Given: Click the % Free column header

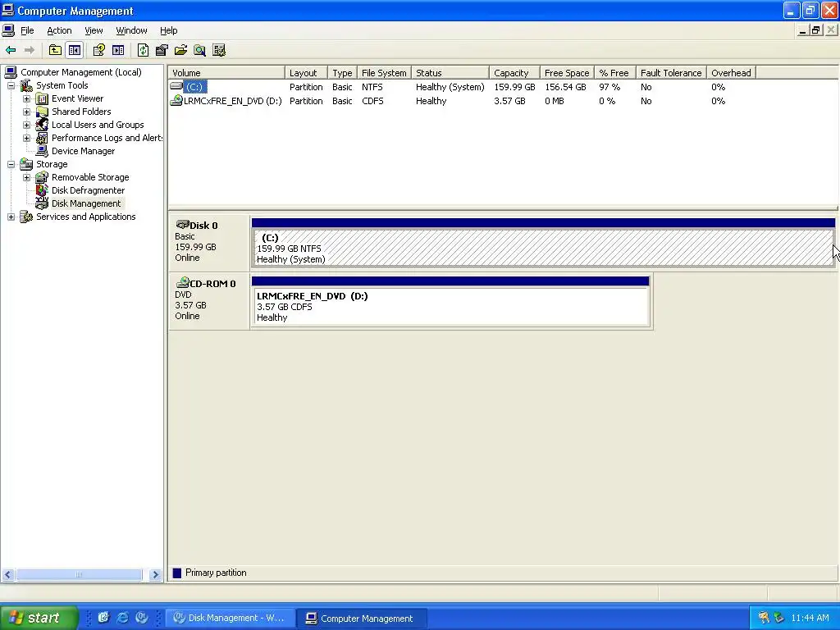Looking at the screenshot, I should 614,73.
